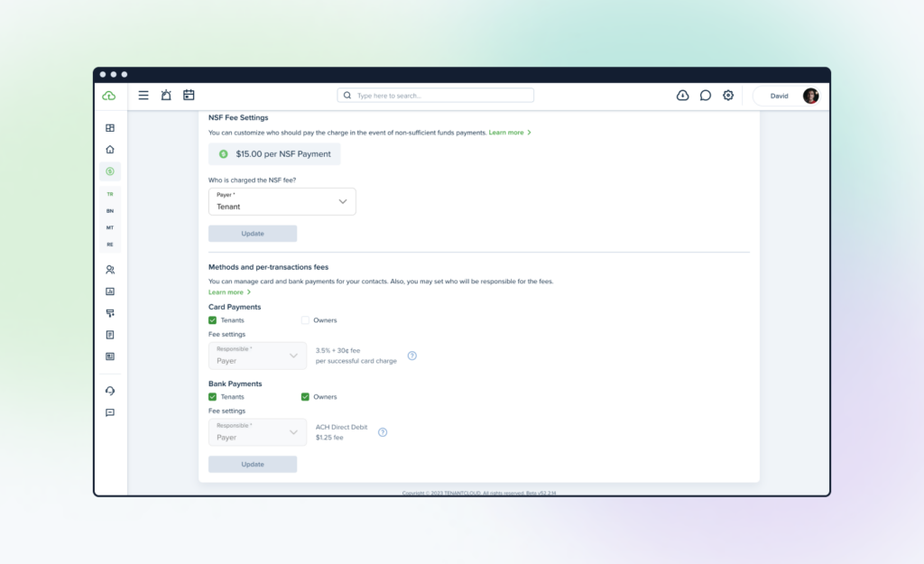Viewport: 924px width, 564px height.
Task: Open the MT sidebar submenu item
Action: coord(110,227)
